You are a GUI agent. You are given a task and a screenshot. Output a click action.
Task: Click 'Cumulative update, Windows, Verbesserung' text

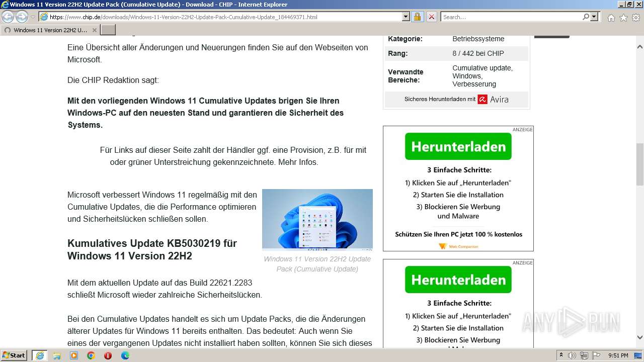pyautogui.click(x=482, y=76)
